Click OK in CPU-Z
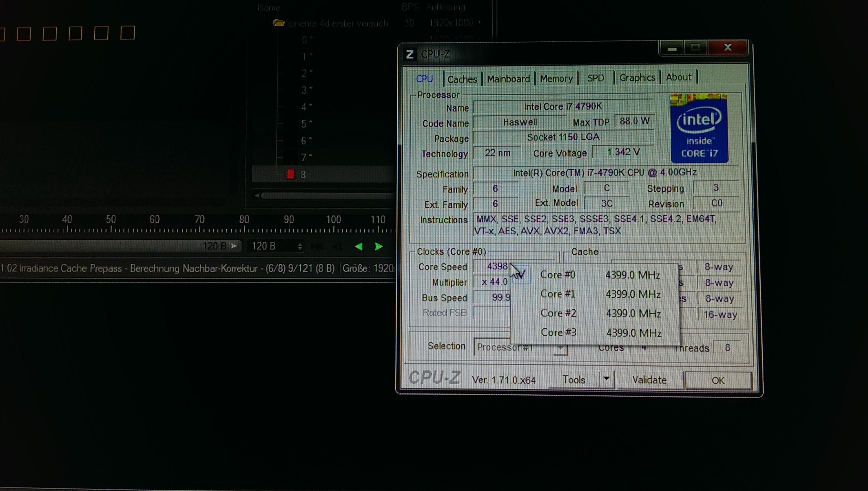 718,380
